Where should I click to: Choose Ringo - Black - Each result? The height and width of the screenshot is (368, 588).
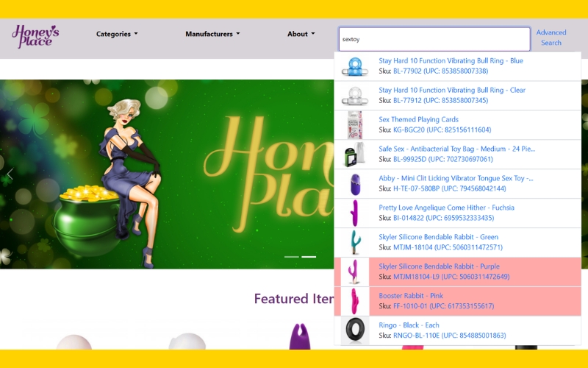coord(457,330)
